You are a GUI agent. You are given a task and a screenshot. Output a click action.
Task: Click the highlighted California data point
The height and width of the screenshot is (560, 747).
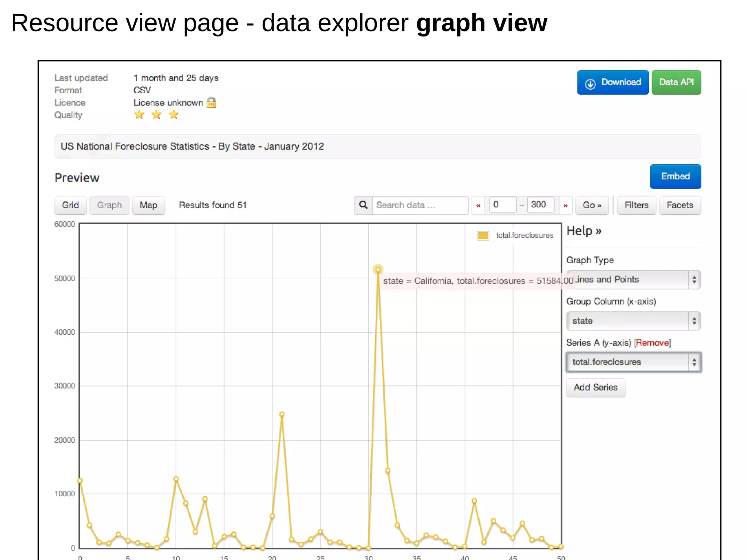378,269
